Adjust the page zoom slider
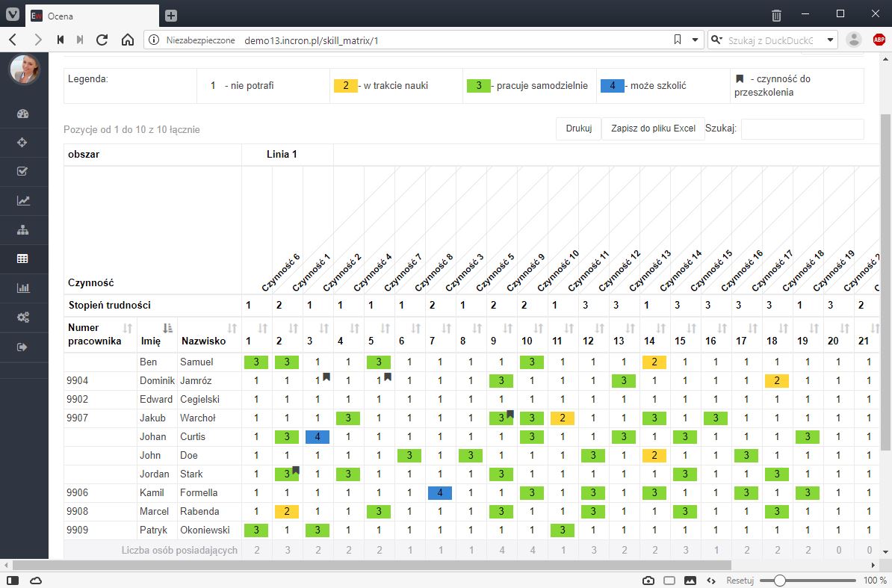 [x=780, y=581]
